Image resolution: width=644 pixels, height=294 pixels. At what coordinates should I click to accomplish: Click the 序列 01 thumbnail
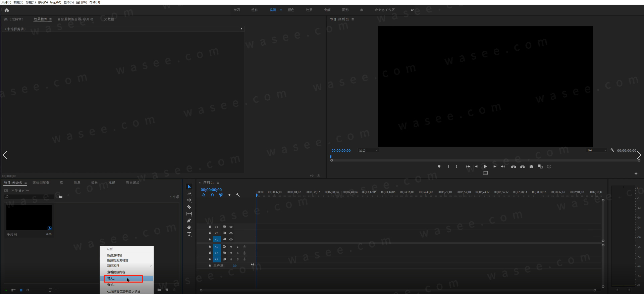[29, 217]
